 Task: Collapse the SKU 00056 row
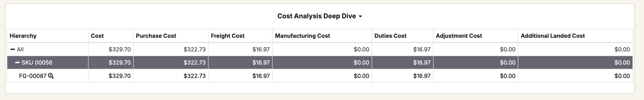click(x=17, y=63)
